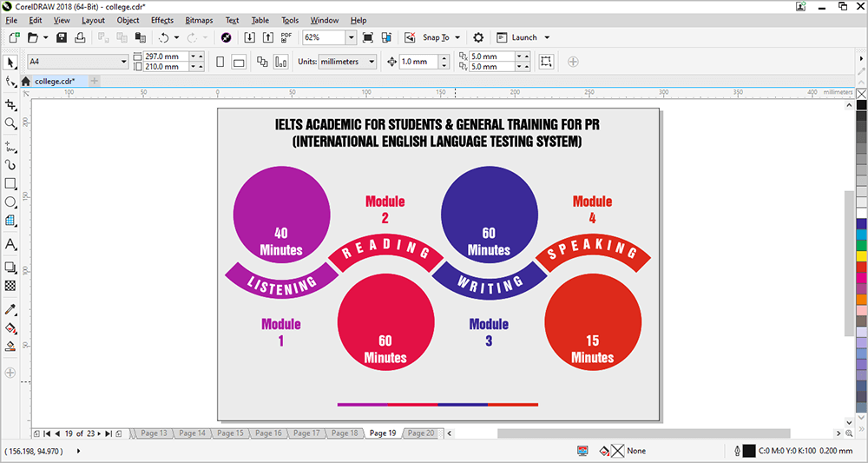868x463 pixels.
Task: Set page orientation to landscape
Action: tap(239, 62)
